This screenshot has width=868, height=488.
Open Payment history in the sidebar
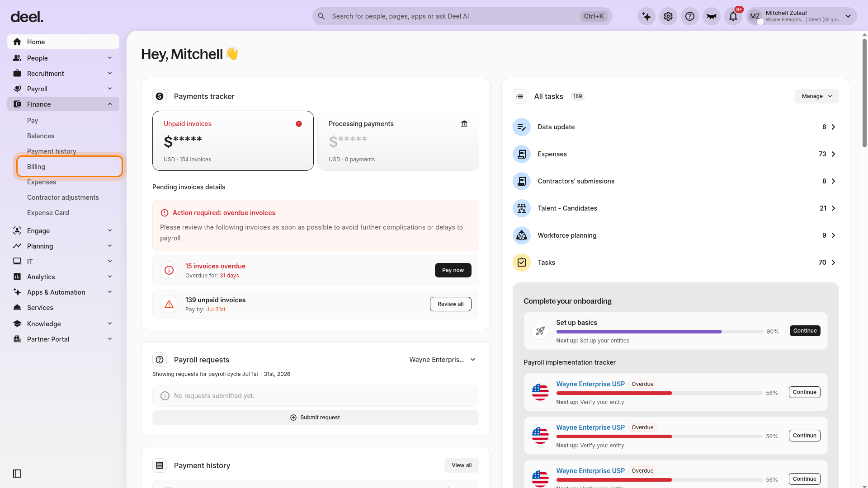(52, 151)
